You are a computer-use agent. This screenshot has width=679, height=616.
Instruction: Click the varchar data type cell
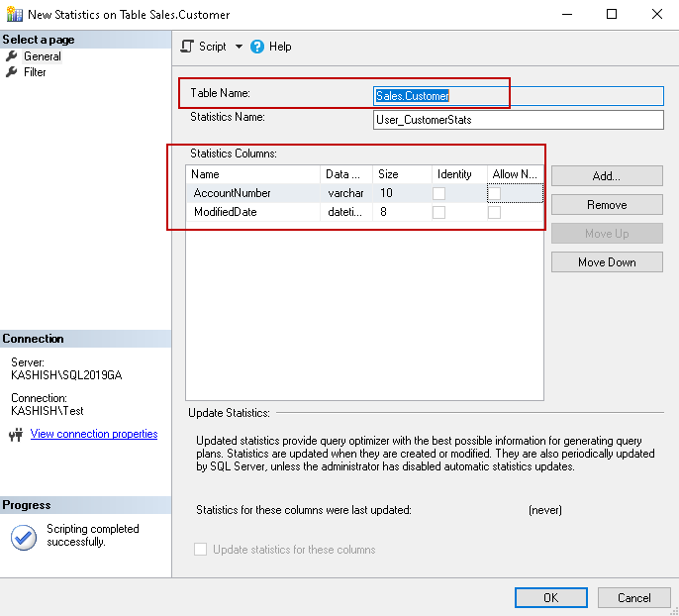[346, 193]
